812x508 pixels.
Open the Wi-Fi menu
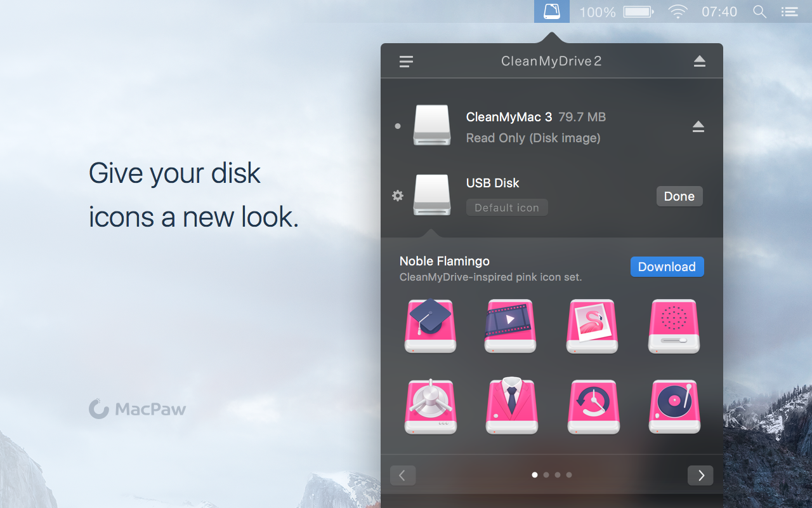coord(678,11)
